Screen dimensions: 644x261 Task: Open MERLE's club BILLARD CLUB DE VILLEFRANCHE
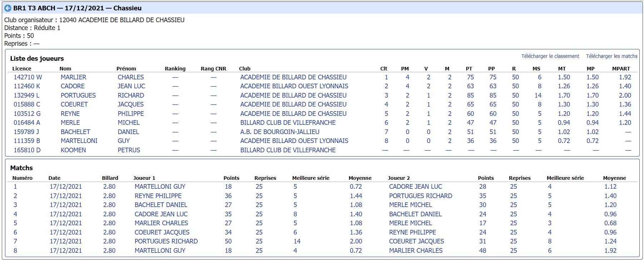pyautogui.click(x=288, y=123)
